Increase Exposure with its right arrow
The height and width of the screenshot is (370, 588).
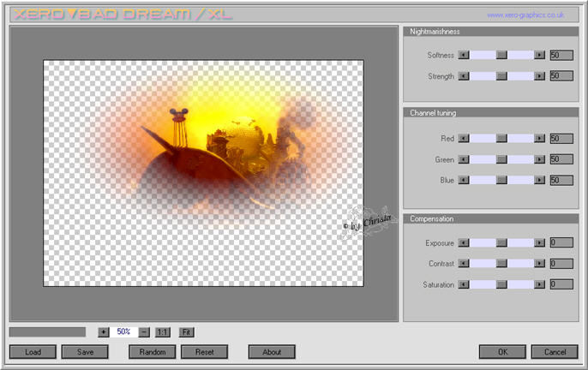click(539, 242)
